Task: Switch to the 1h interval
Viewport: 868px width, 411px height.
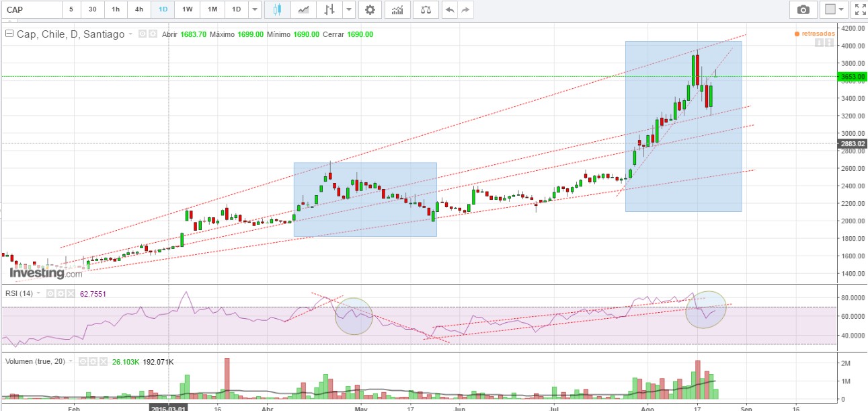Action: click(116, 9)
